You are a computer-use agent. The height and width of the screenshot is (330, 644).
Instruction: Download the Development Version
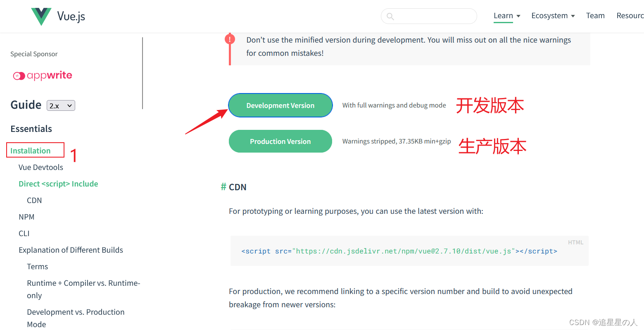280,105
